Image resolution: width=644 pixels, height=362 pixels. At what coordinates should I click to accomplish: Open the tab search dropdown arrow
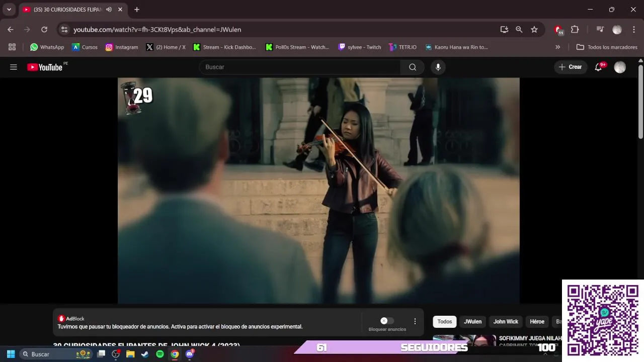[9, 10]
